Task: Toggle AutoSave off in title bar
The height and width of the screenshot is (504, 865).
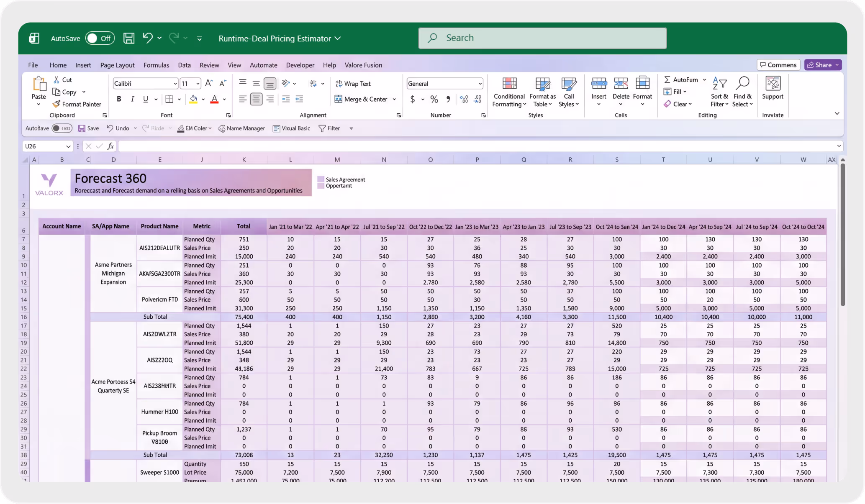Action: [x=100, y=38]
